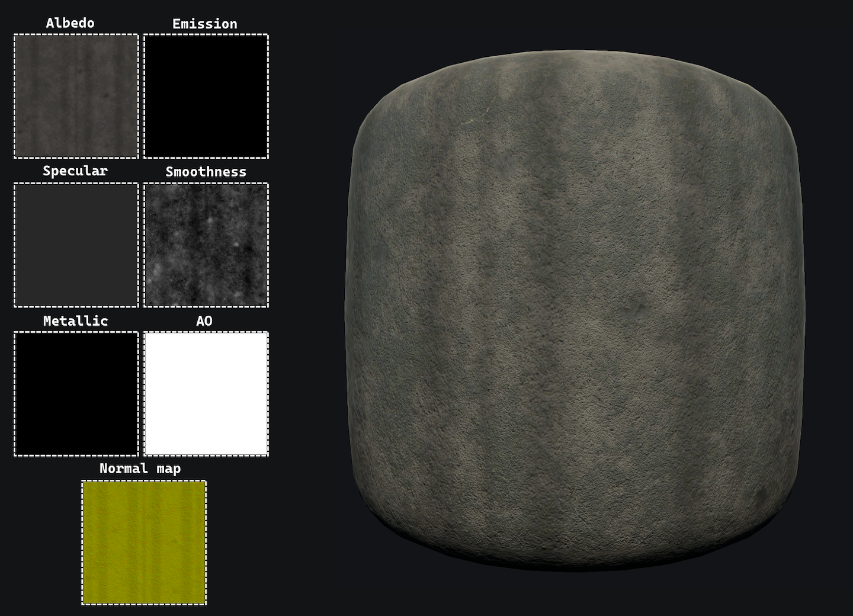Click the "Emission" label
This screenshot has height=616, width=853.
[x=205, y=24]
